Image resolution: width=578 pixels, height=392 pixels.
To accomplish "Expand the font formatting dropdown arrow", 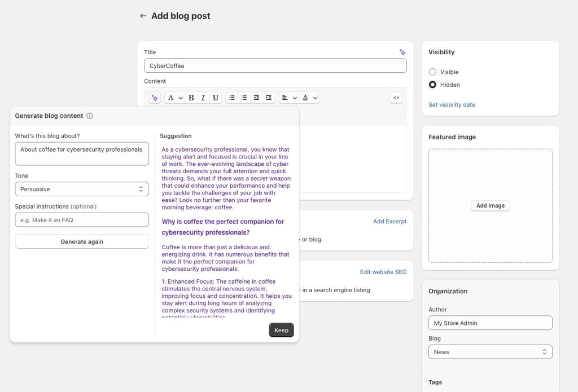I will coord(181,98).
